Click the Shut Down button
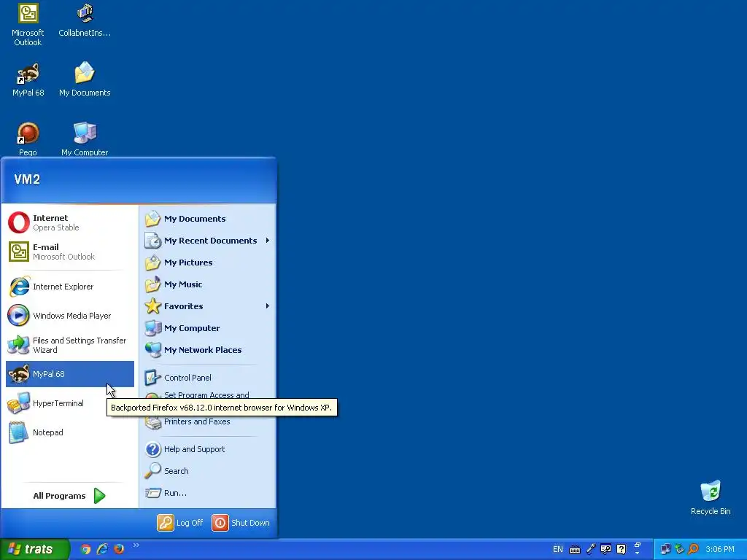747x560 pixels. click(x=241, y=522)
